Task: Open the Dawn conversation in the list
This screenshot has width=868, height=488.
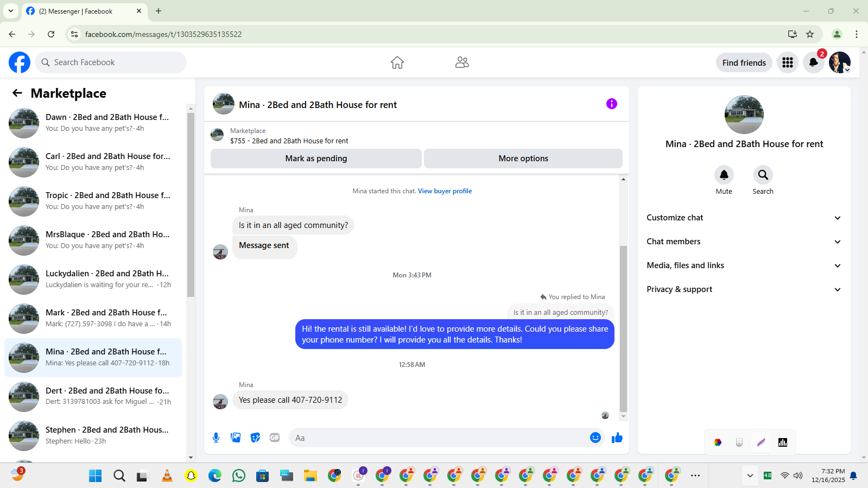Action: click(x=93, y=123)
